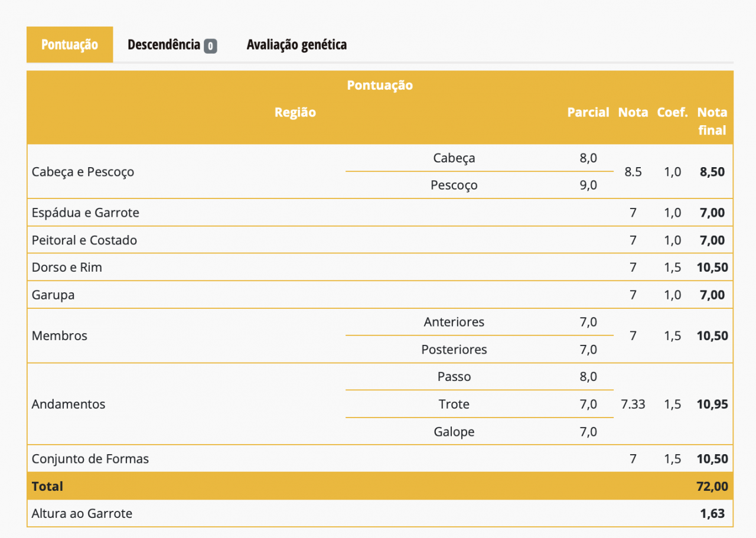Click the counter badge next to Descendência
Screen dimensions: 756x538
tap(210, 45)
